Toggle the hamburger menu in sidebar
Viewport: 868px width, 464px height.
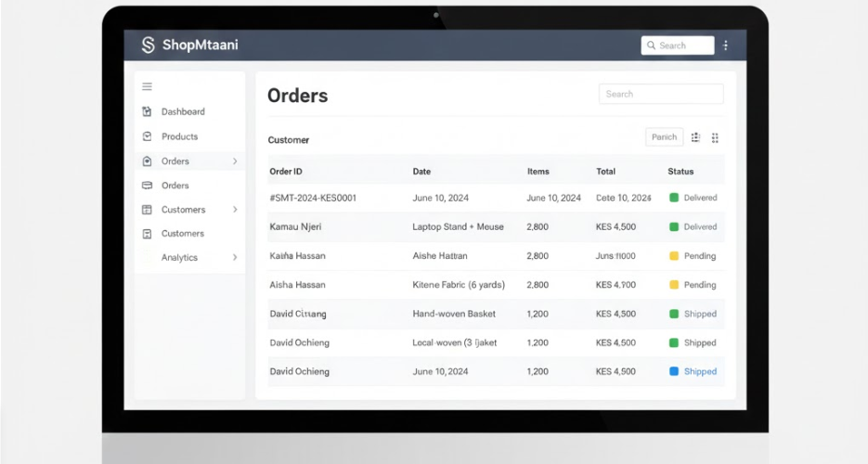tap(148, 86)
